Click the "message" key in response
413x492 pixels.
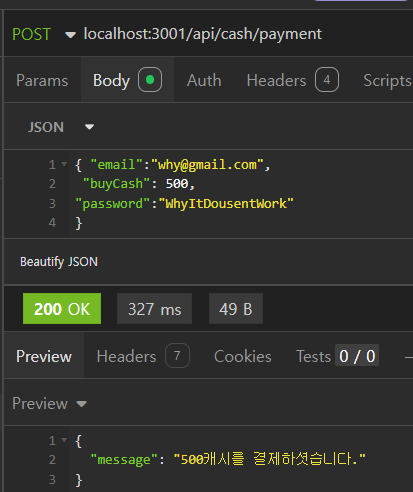[124, 460]
